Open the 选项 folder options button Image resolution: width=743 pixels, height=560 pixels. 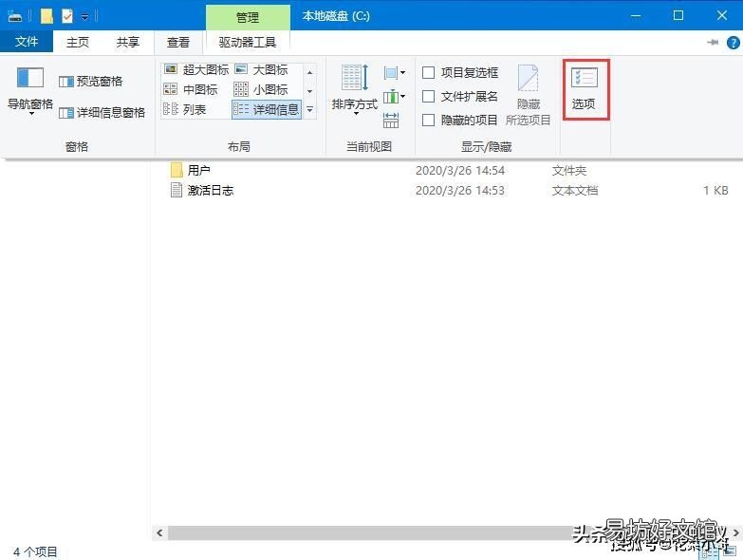[x=585, y=89]
